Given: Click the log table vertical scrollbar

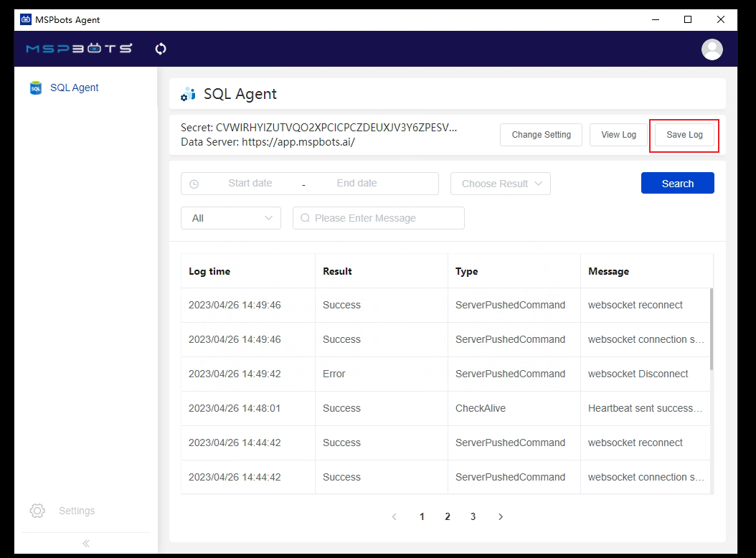Looking at the screenshot, I should click(x=712, y=330).
